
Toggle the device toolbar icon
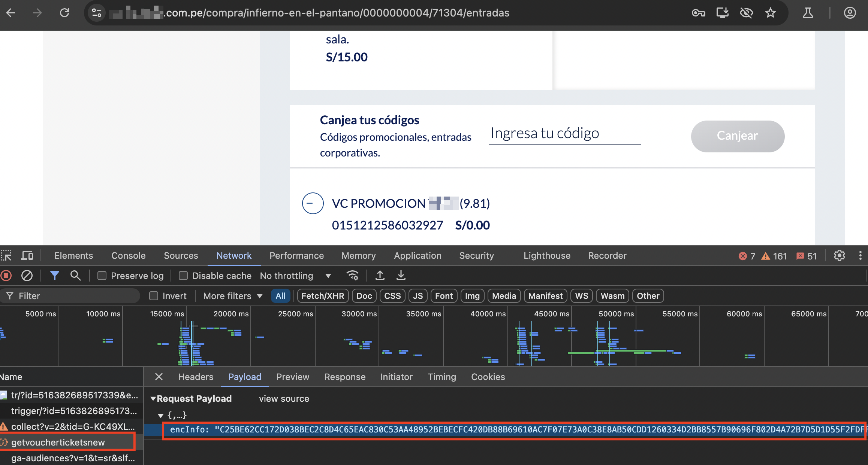click(27, 256)
